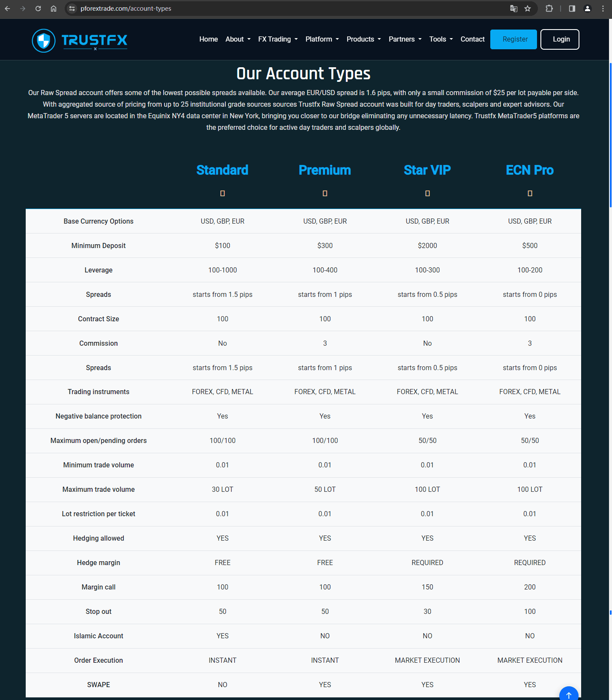Click the 'Islamic Account' row label
Screen dimensions: 612x700
pos(99,636)
